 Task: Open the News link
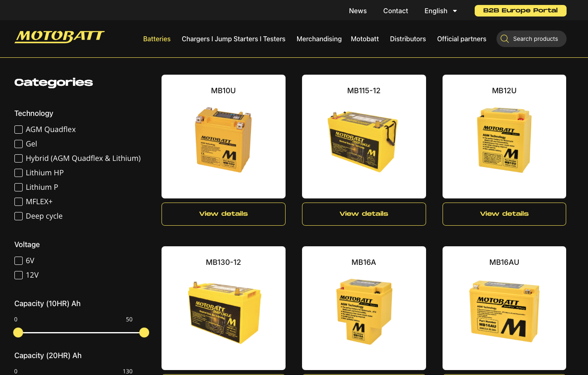pyautogui.click(x=358, y=11)
